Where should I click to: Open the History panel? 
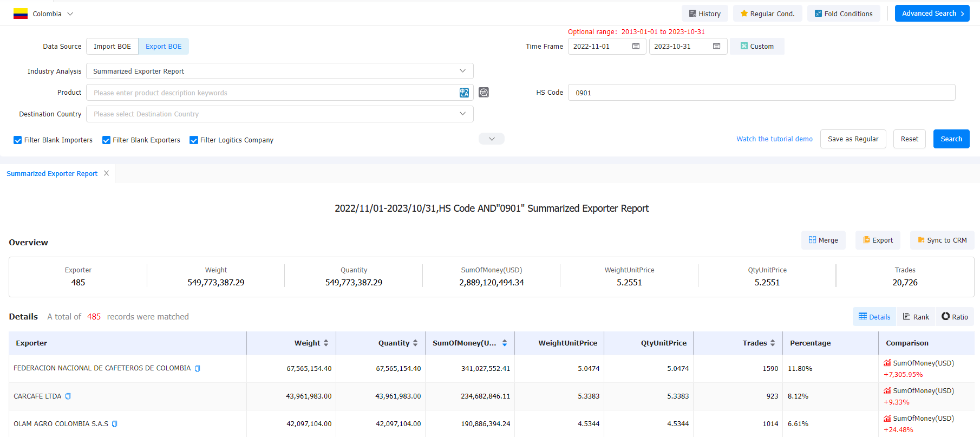tap(704, 14)
